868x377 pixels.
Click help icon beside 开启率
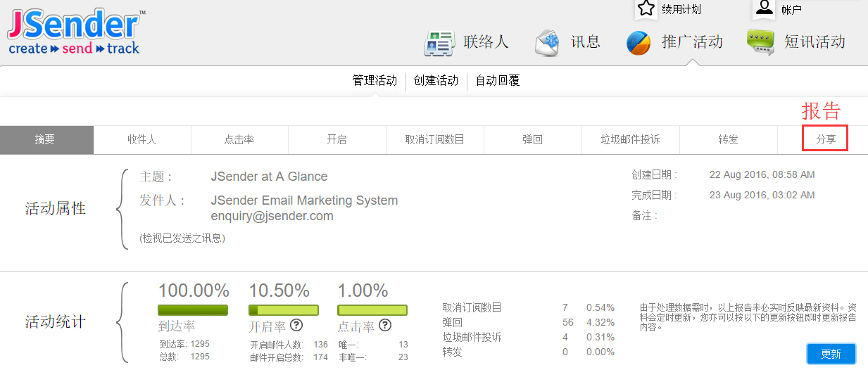coord(296,325)
